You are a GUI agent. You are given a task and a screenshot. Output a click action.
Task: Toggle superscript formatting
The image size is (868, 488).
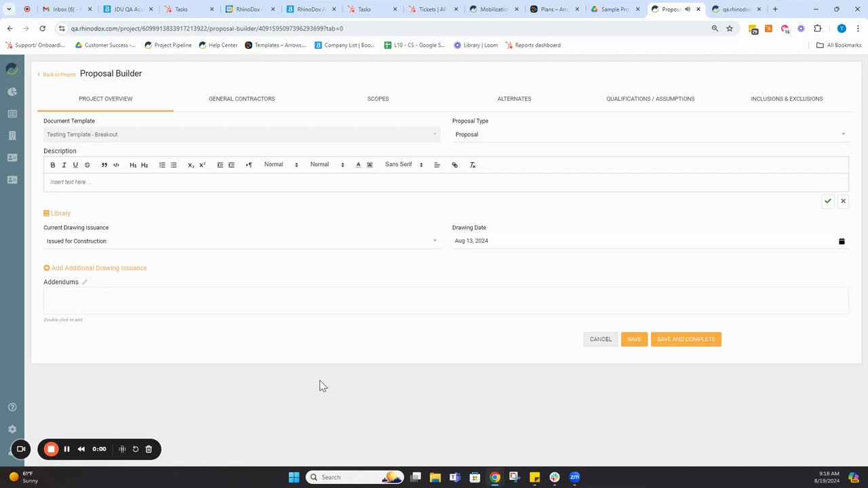coord(202,165)
